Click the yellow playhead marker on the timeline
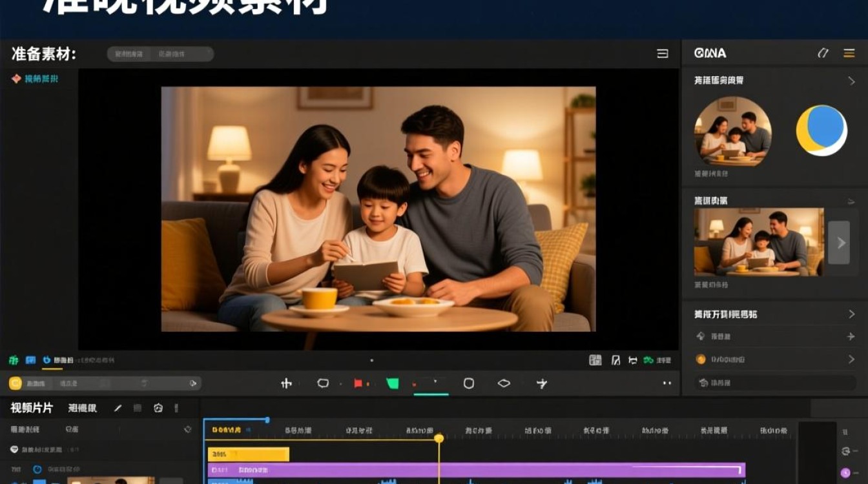 [x=439, y=438]
